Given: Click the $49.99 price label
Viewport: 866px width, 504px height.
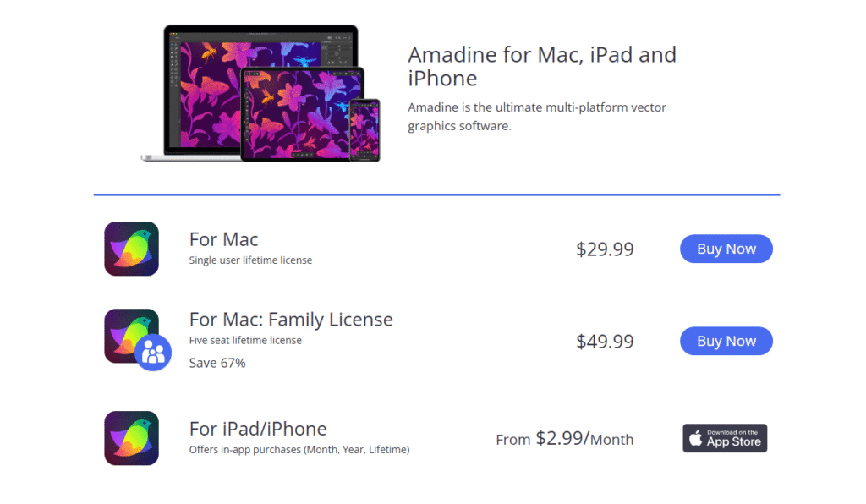Looking at the screenshot, I should (605, 341).
